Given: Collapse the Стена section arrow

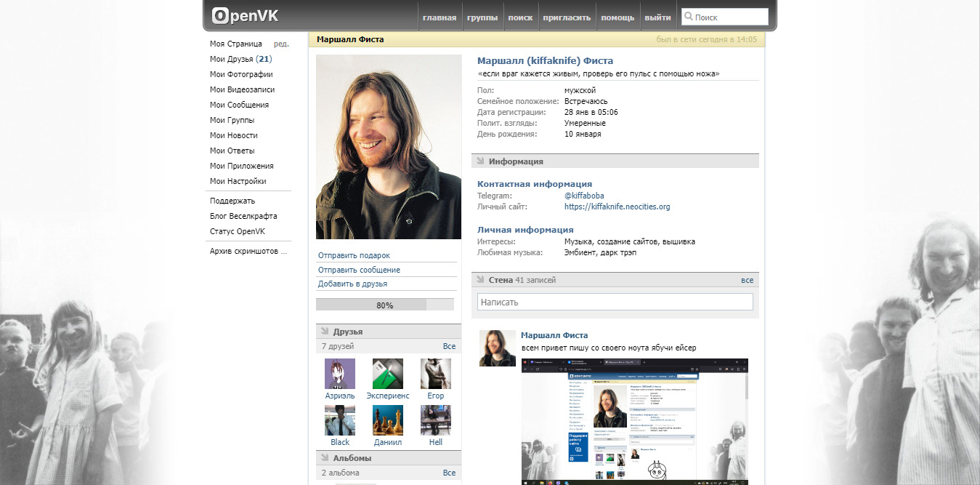Looking at the screenshot, I should [480, 279].
